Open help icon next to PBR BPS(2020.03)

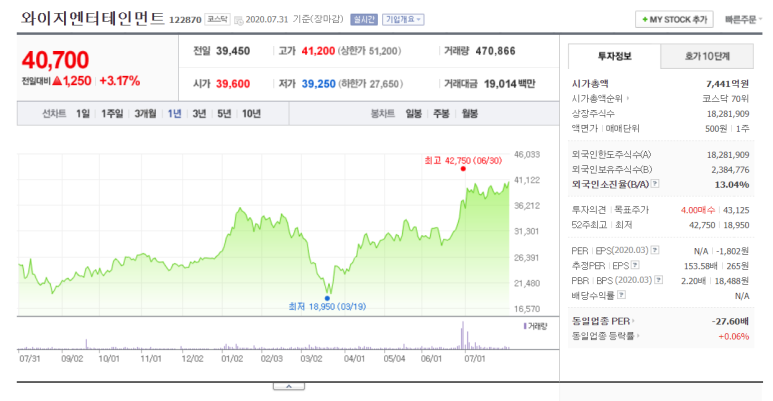coord(658,280)
